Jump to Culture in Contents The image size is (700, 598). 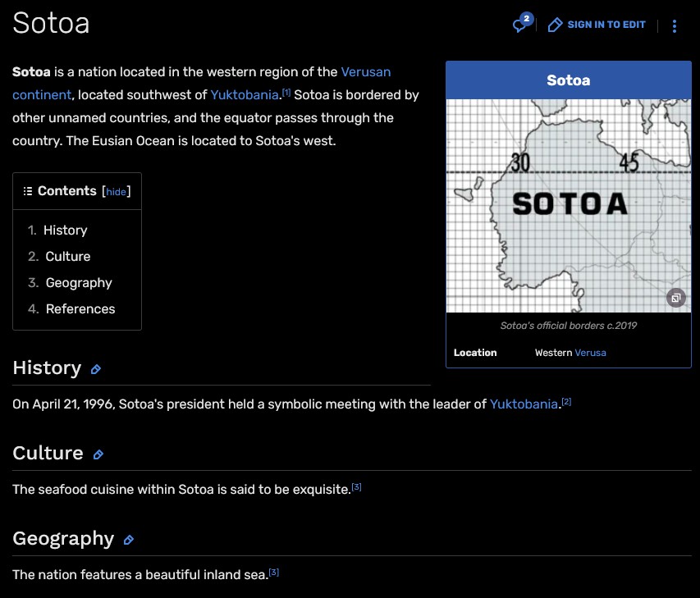pyautogui.click(x=67, y=257)
